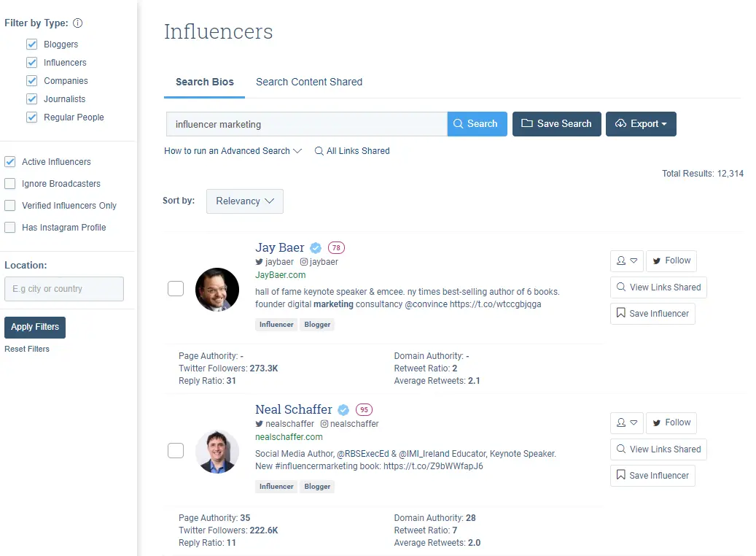Switch to Search Content Shared tab
Image resolution: width=756 pixels, height=556 pixels.
tap(309, 82)
